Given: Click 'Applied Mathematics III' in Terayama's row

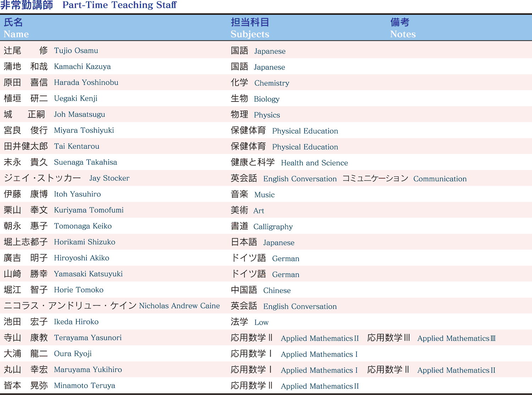Looking at the screenshot, I should coord(456,338).
